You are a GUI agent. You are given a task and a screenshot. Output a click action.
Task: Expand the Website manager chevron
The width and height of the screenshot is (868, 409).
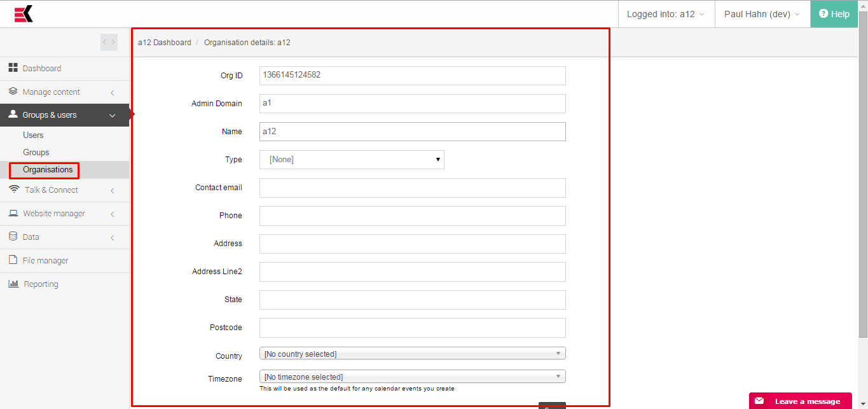(113, 214)
